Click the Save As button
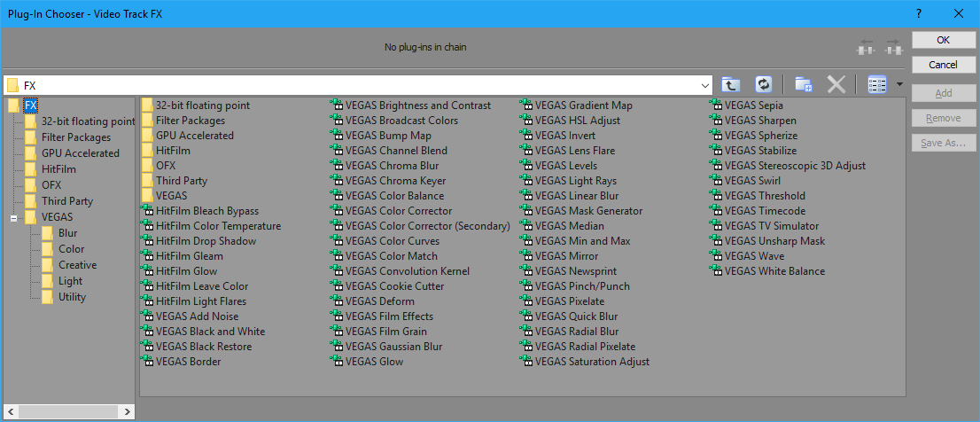 (x=943, y=143)
